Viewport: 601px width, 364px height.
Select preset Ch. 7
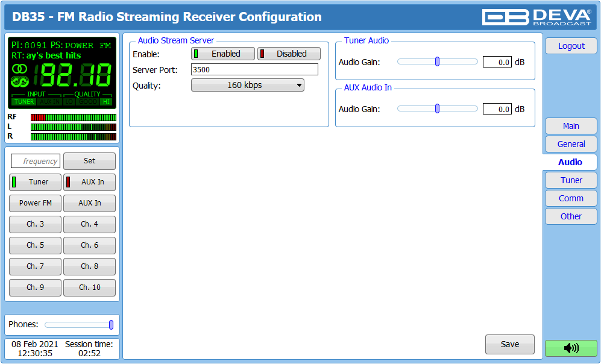click(x=35, y=266)
